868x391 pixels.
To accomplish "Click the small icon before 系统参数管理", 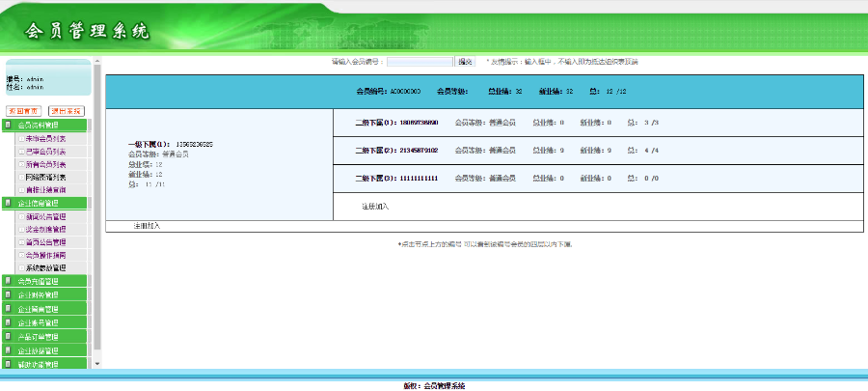I will point(21,267).
